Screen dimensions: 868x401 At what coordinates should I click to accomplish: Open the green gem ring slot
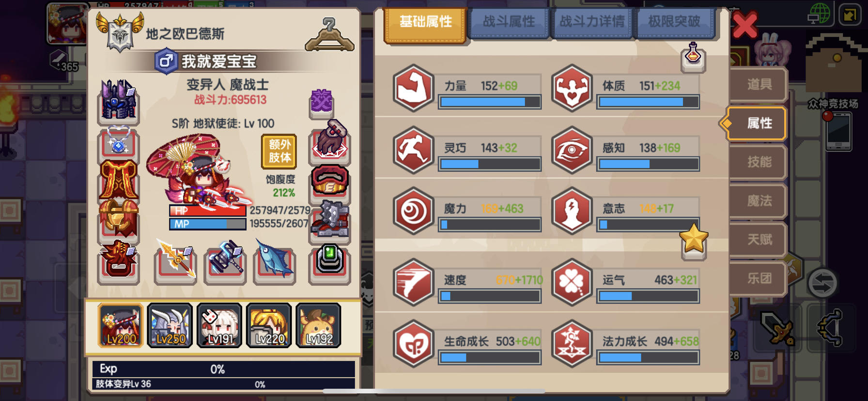point(330,264)
